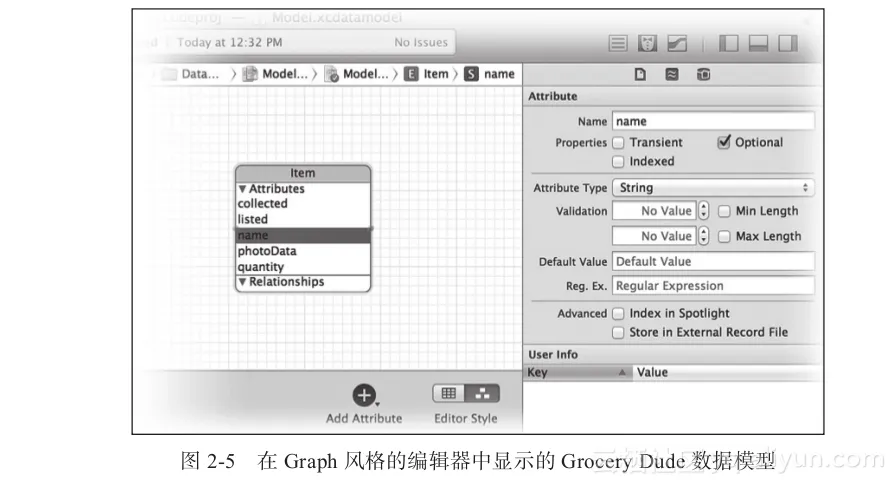896x485 pixels.
Task: Enable the Max Length checkbox
Action: coord(724,237)
